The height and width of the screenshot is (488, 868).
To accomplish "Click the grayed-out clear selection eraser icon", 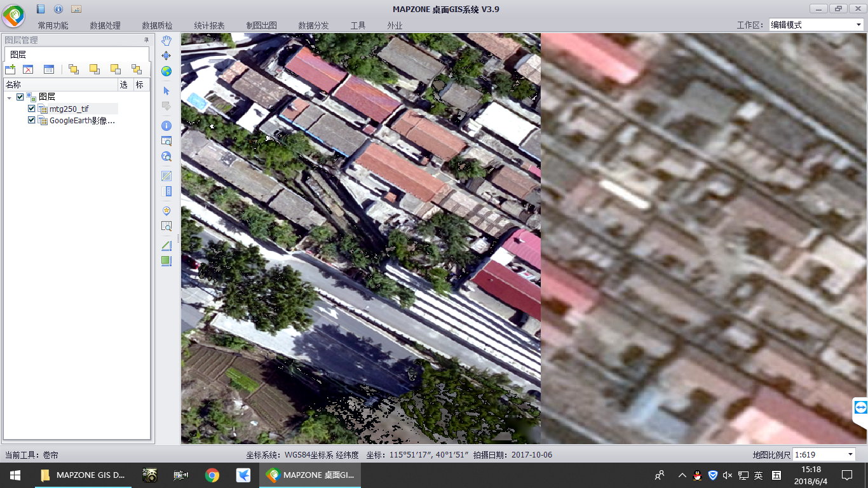I will click(x=166, y=106).
